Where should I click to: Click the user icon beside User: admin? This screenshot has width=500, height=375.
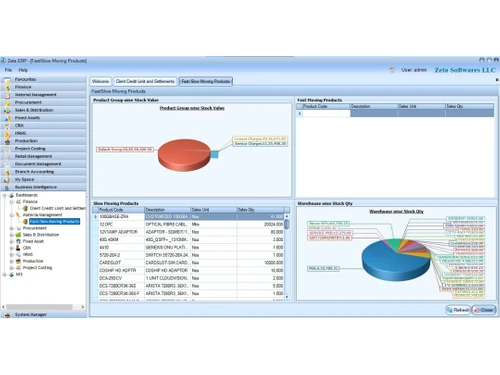pos(392,70)
